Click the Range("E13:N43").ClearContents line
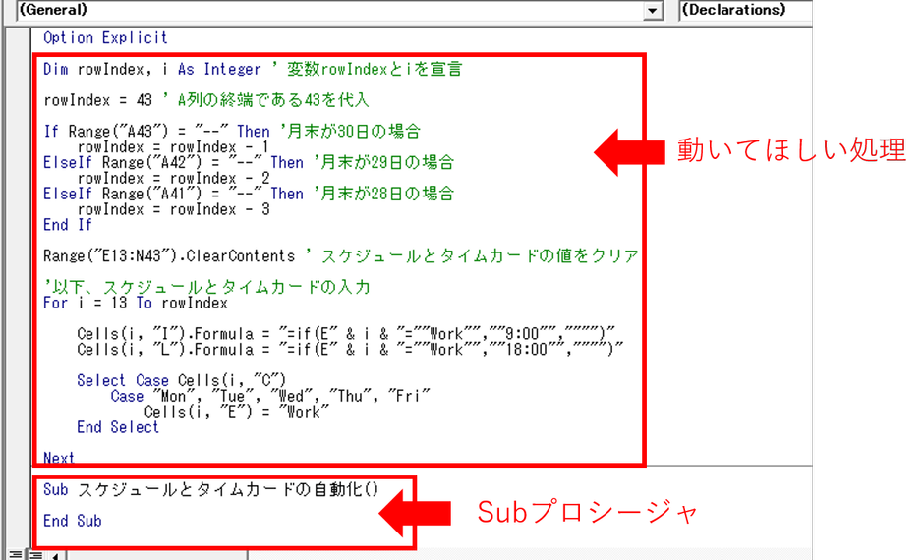 pos(341,256)
